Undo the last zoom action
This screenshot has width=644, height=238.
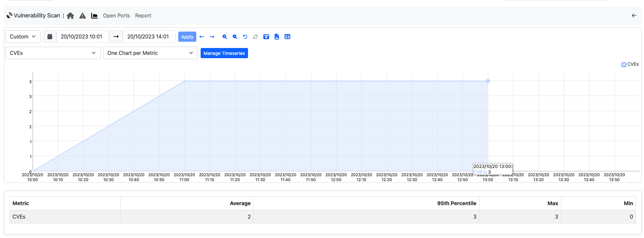[x=245, y=37]
